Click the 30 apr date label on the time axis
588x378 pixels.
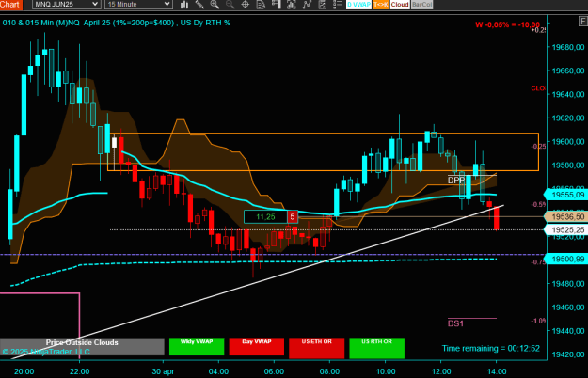tap(163, 371)
